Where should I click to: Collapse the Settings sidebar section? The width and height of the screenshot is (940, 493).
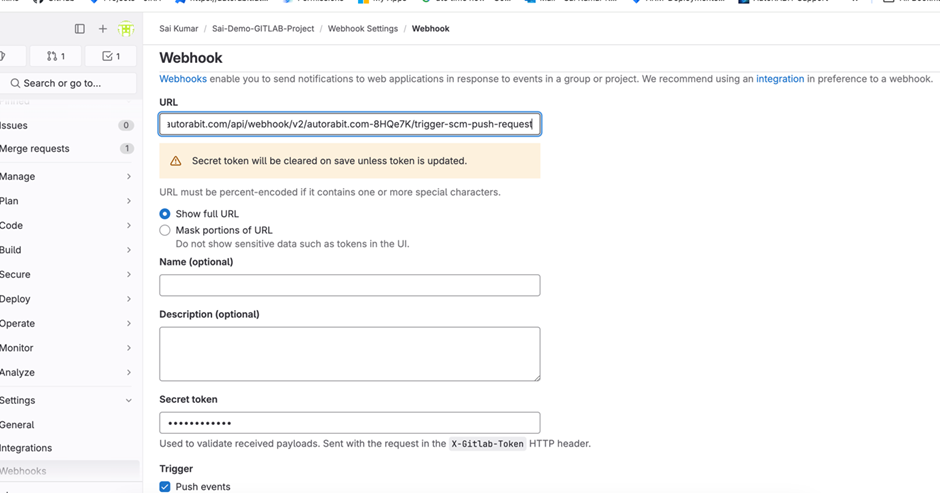click(129, 401)
